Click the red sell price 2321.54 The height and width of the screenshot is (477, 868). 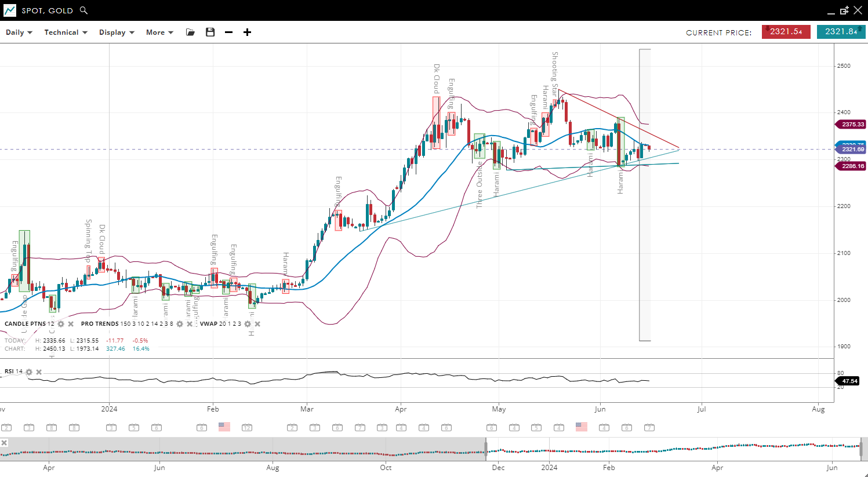(786, 32)
